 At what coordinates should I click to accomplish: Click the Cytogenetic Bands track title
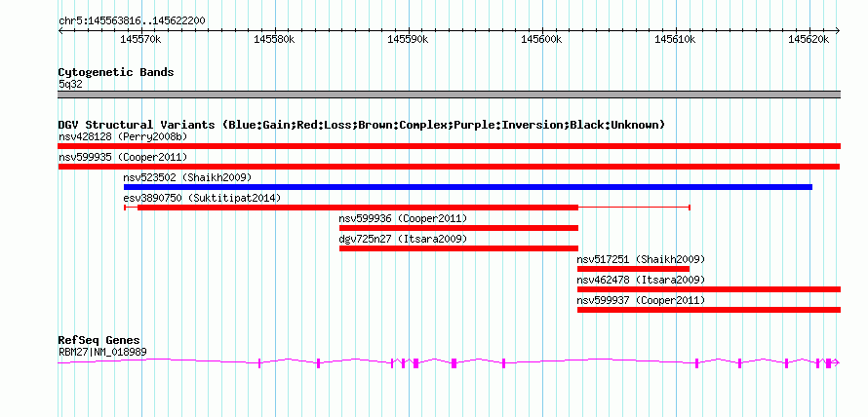[116, 72]
